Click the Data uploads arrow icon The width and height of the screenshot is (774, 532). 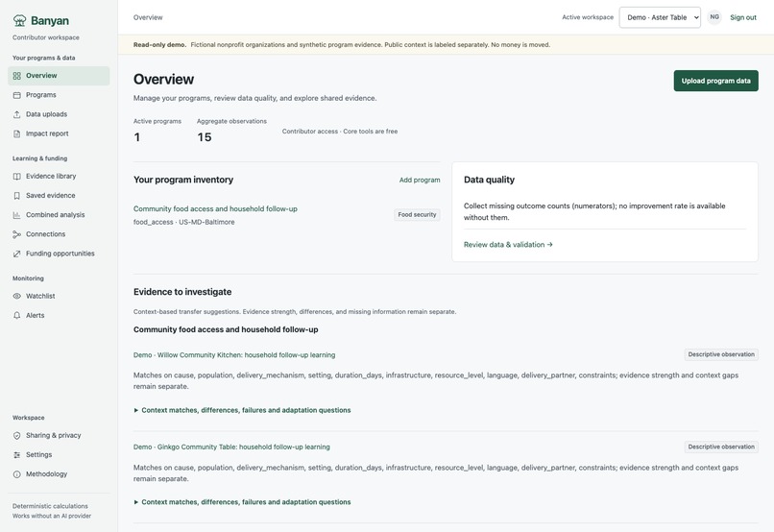tap(16, 114)
